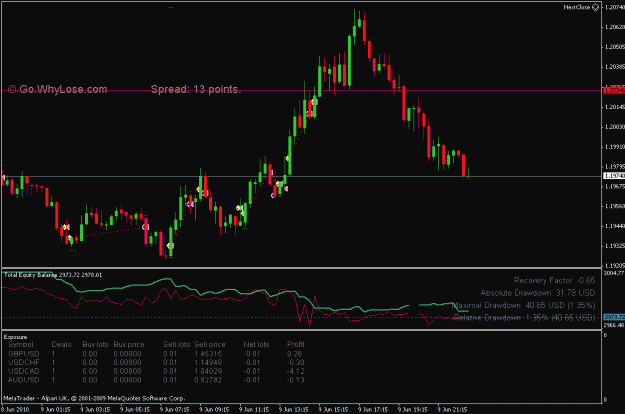Click price scale value 1.20030
Screen dimensions: 625x414
coord(615,127)
